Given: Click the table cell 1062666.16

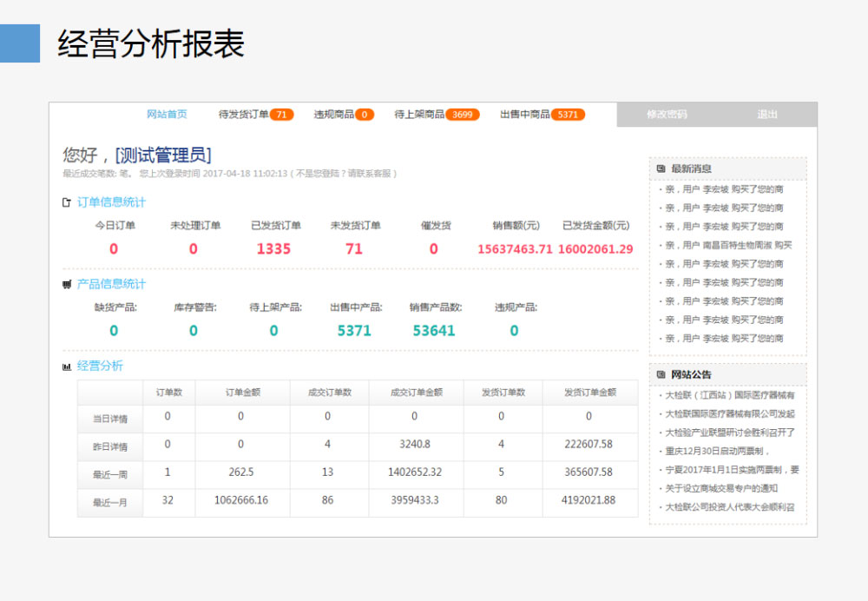Looking at the screenshot, I should tap(240, 500).
